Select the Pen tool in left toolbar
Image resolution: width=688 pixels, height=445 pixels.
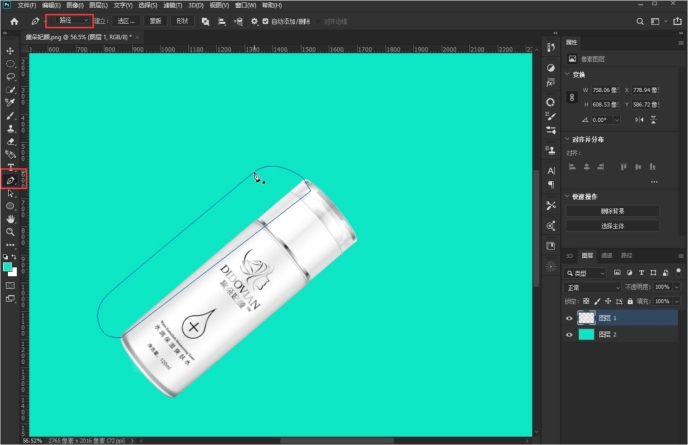click(x=10, y=180)
